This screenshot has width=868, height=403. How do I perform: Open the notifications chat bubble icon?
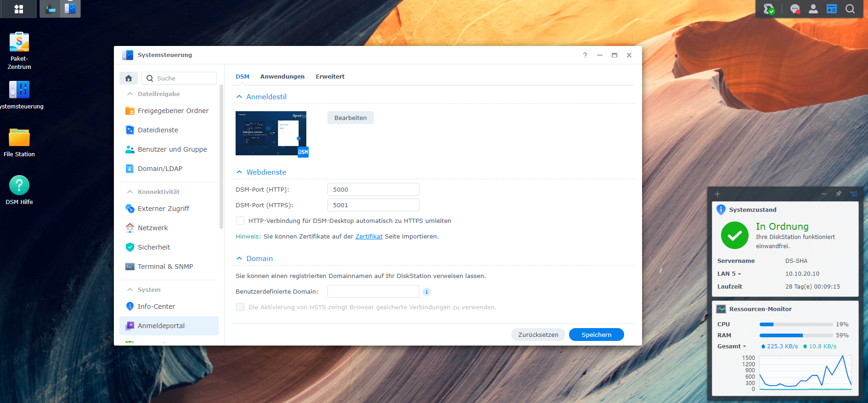pyautogui.click(x=795, y=9)
